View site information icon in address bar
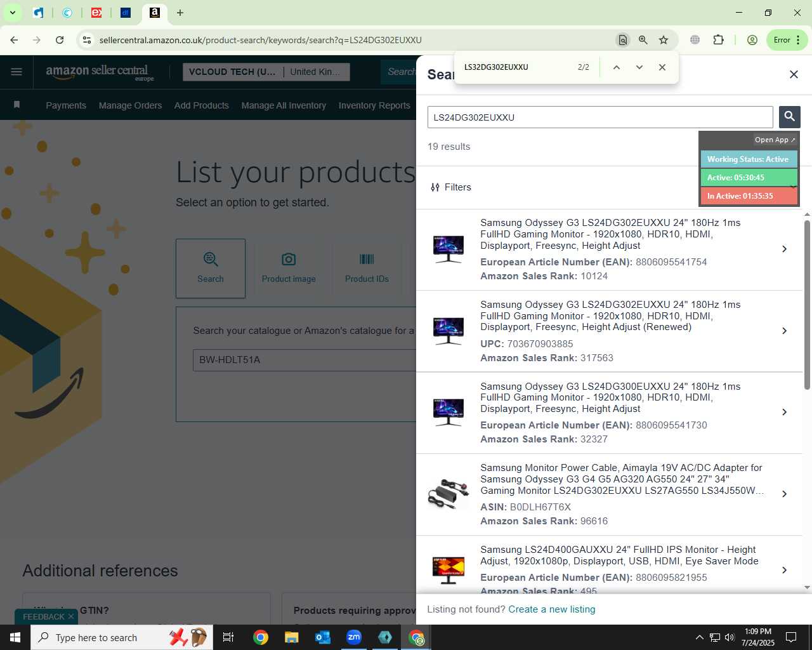812x650 pixels. 87,40
